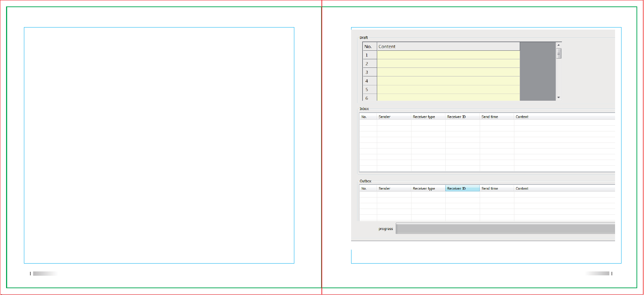Viewport: 644px width, 295px height.
Task: Select draft row number 6
Action: click(370, 97)
